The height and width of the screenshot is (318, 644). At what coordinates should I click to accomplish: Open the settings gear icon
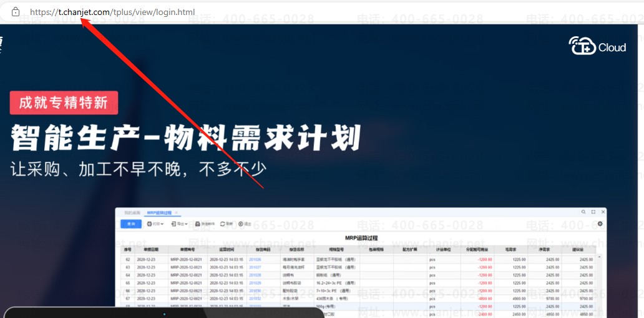[600, 224]
